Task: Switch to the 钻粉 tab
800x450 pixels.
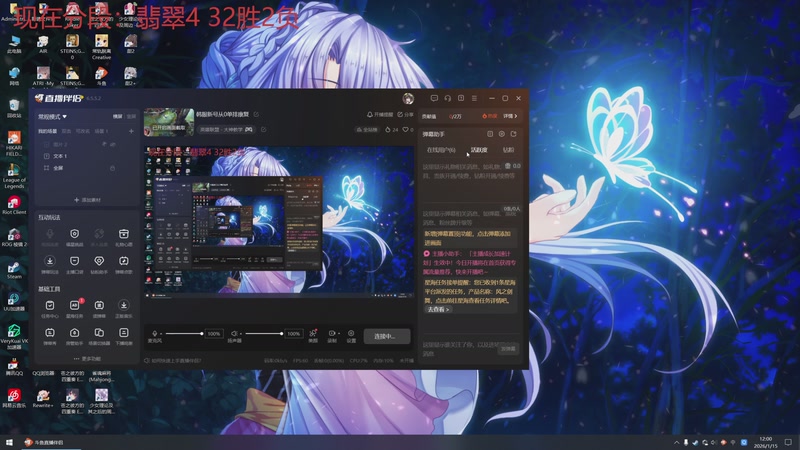Action: coord(508,150)
